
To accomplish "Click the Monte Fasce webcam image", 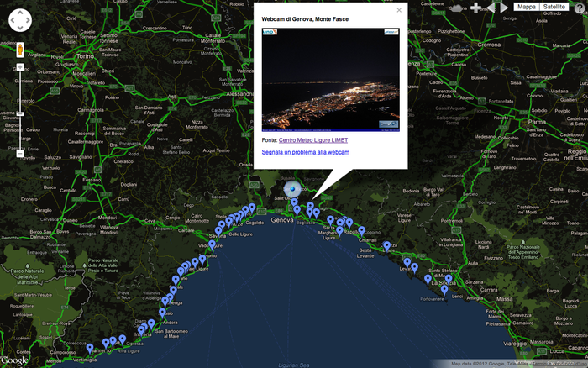I will tap(331, 80).
